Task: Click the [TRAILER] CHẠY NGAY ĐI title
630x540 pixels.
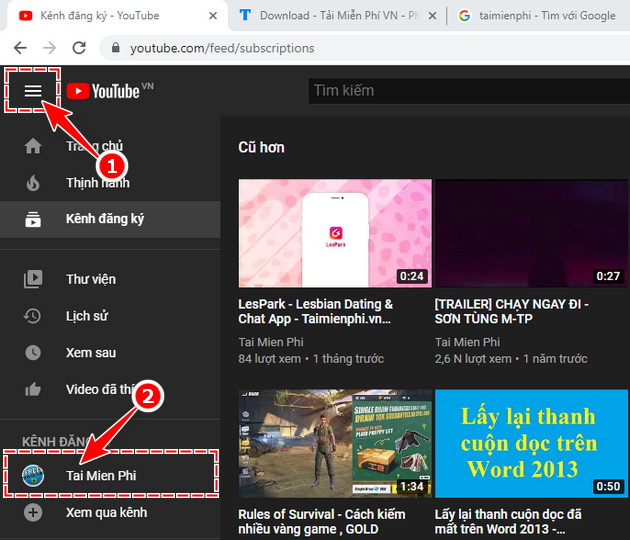Action: 511,311
